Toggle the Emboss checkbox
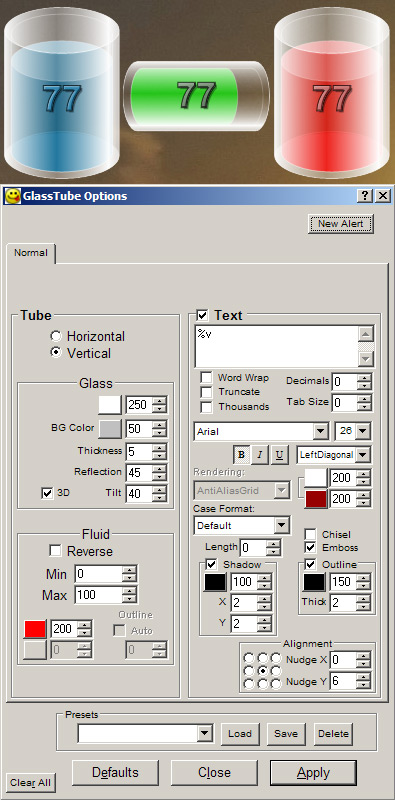 (310, 547)
